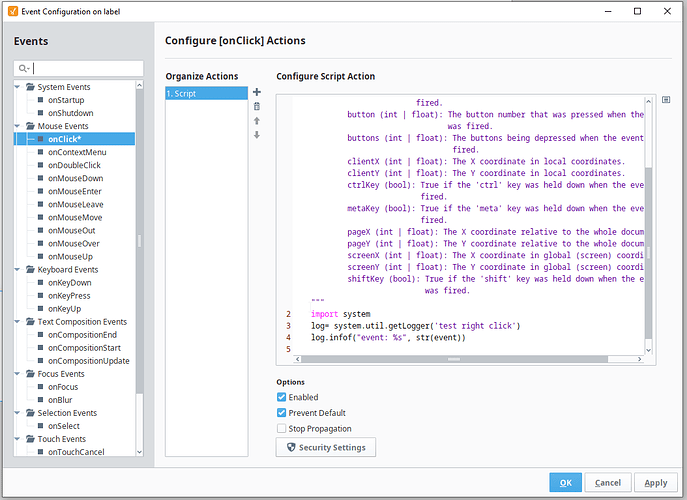The image size is (687, 500).
Task: Click the events search input field
Action: [78, 68]
